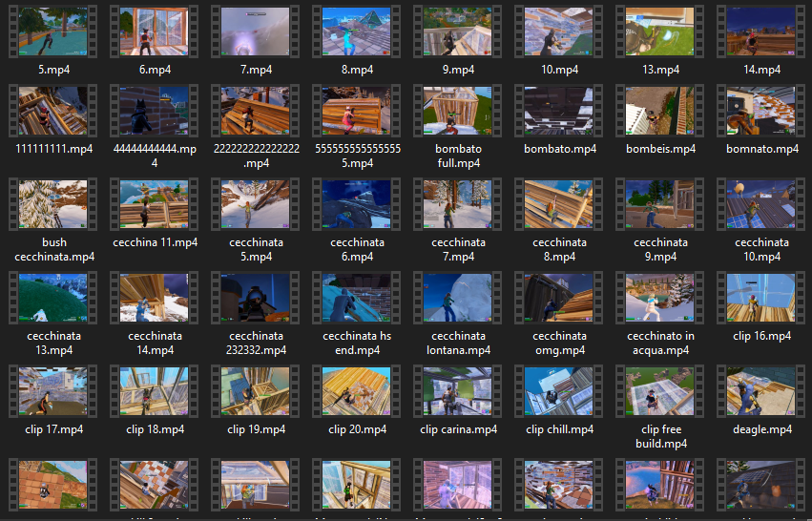Click cecchinata lontana.mp4 thumbnail
Viewport: 812px width, 521px height.
[458, 298]
